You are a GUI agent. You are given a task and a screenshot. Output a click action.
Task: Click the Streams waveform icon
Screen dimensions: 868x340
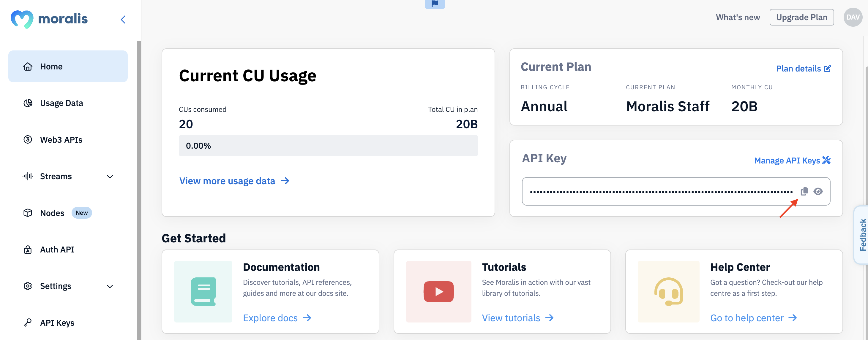(x=28, y=176)
